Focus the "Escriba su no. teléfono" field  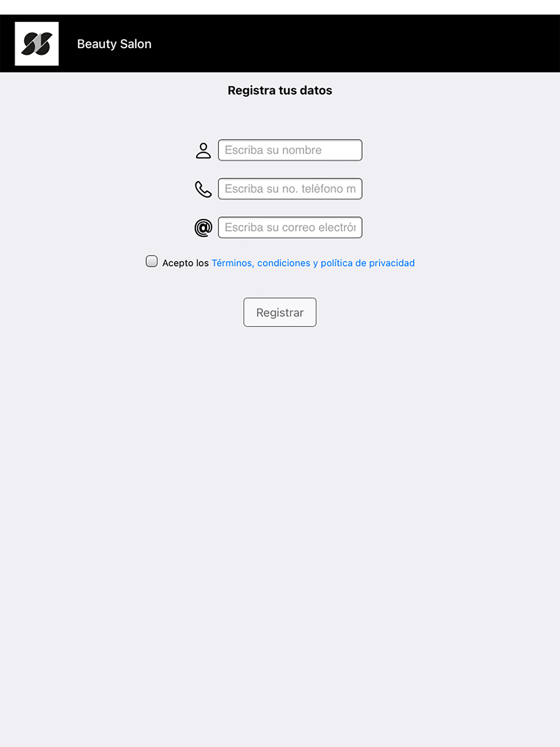click(x=290, y=189)
